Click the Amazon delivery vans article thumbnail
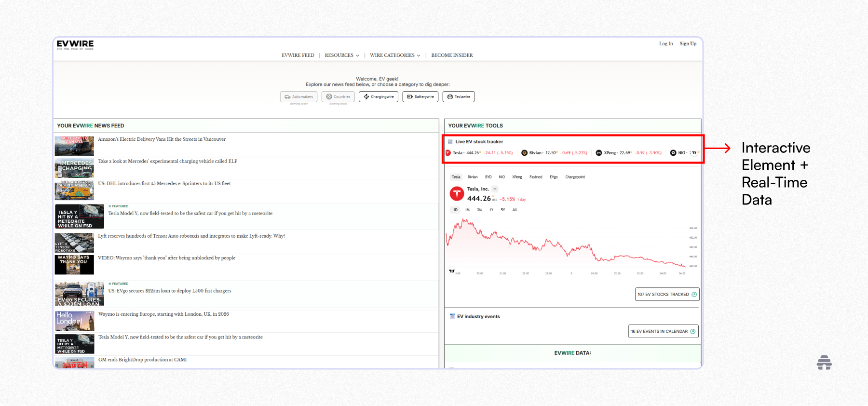This screenshot has width=868, height=406. [74, 146]
